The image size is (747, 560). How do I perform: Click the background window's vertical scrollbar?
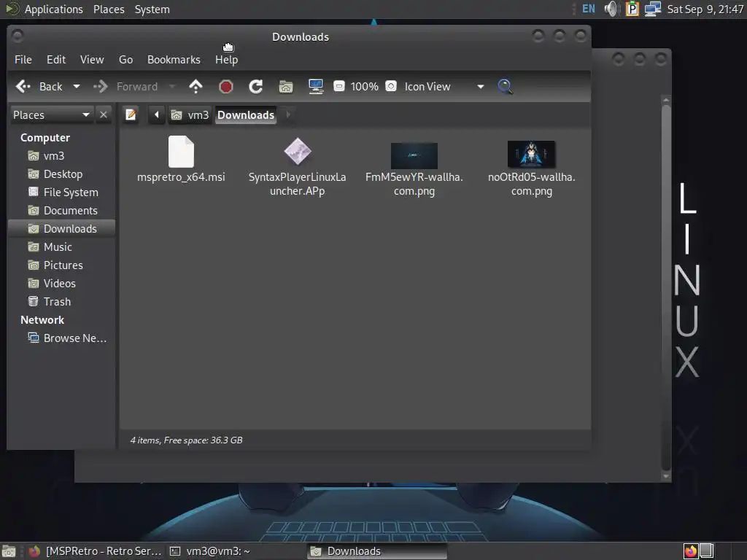666,286
